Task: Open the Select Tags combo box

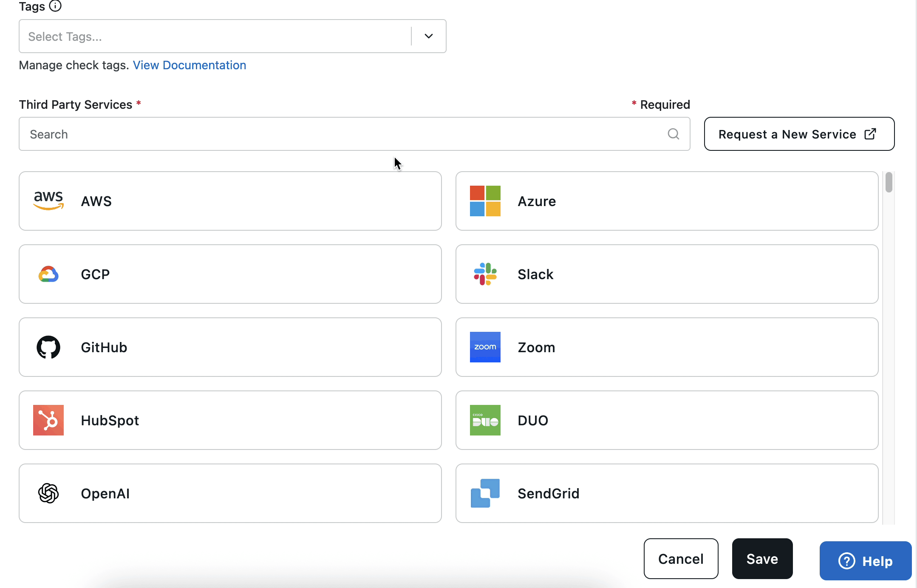Action: [x=215, y=36]
